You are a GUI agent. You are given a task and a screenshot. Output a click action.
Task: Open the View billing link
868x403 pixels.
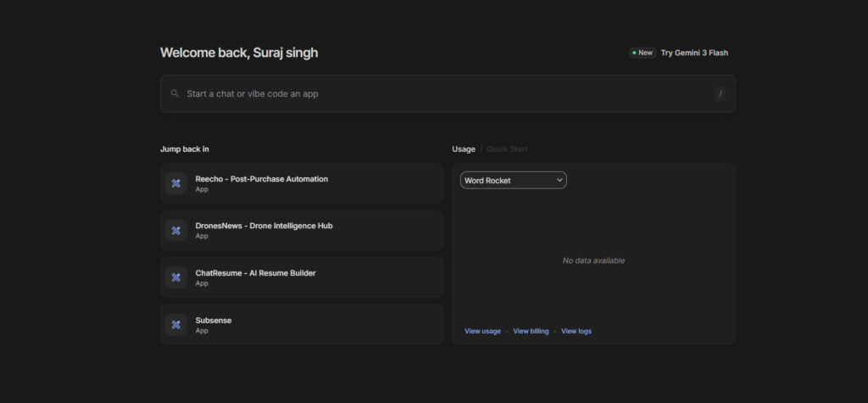coord(531,331)
